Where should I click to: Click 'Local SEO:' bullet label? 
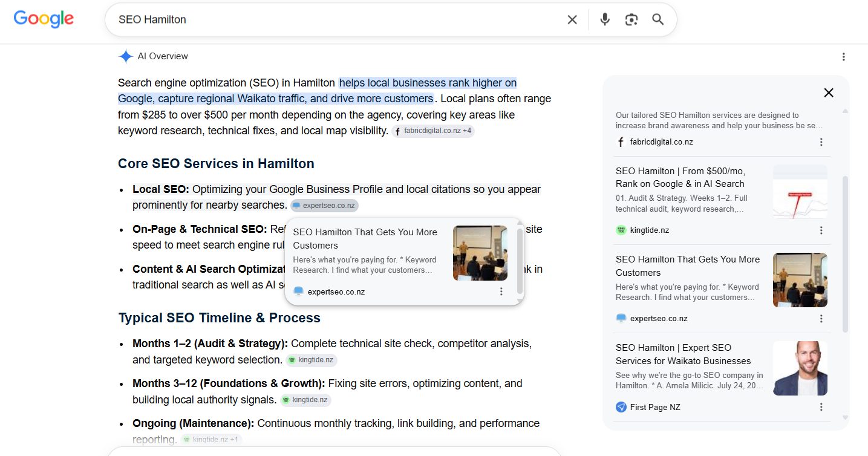(x=161, y=189)
